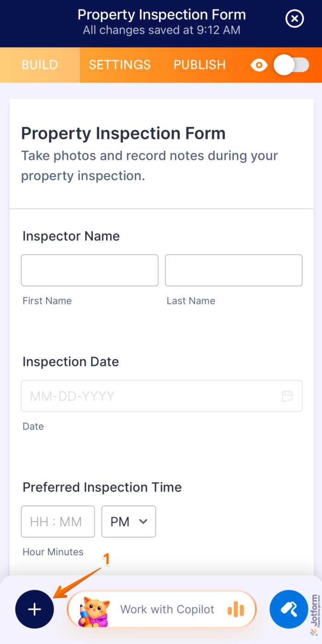The image size is (322, 644).
Task: Select the BUILD tab
Action: [40, 65]
